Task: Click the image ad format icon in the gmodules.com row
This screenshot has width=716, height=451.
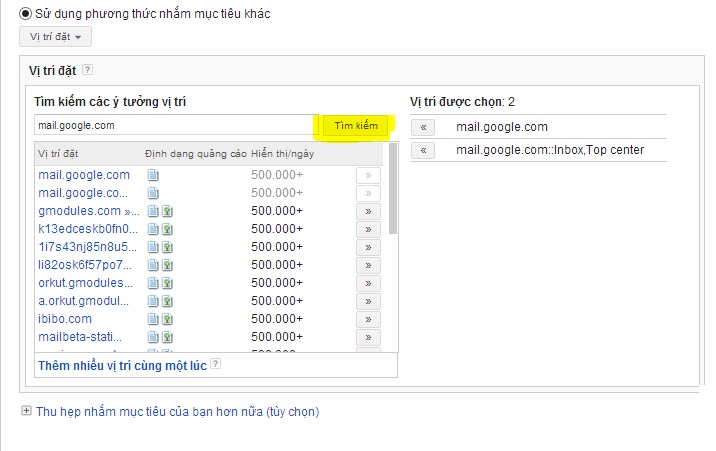Action: (x=168, y=211)
